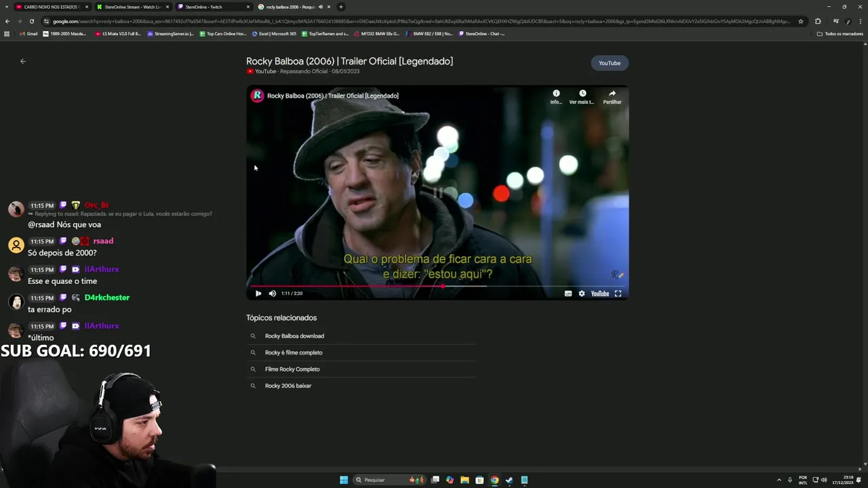The image size is (868, 488).
Task: Launch Copilot from the taskbar
Action: (450, 480)
